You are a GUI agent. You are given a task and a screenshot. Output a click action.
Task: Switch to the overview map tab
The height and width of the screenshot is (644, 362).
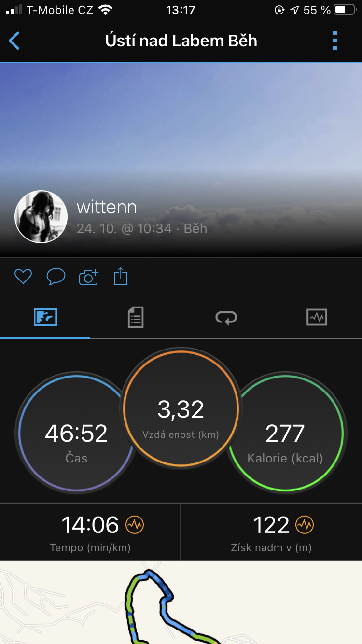(x=45, y=317)
